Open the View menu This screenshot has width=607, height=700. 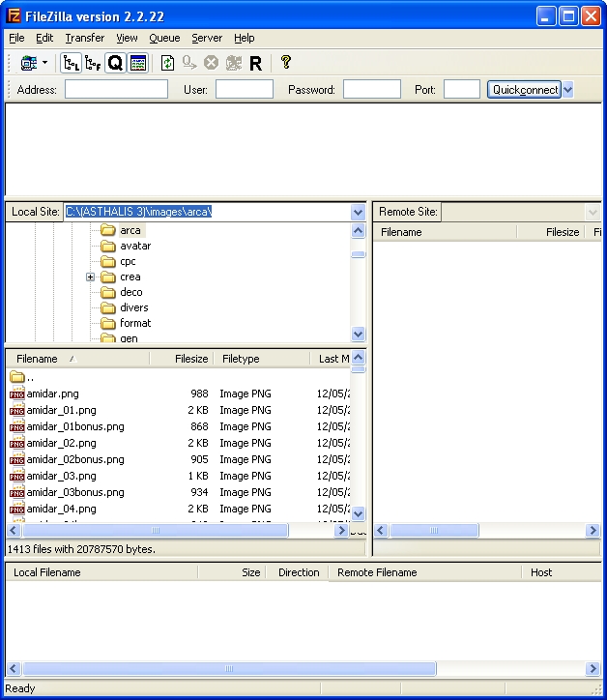127,38
